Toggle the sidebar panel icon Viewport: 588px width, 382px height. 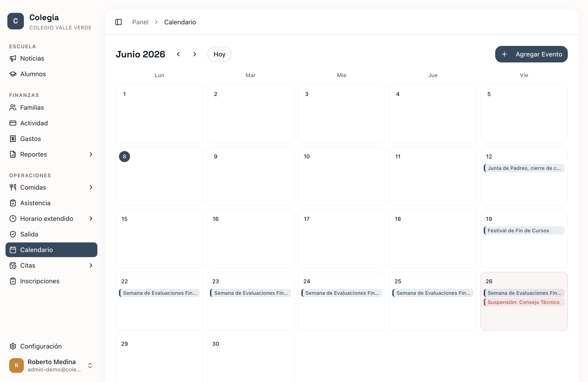[x=119, y=22]
